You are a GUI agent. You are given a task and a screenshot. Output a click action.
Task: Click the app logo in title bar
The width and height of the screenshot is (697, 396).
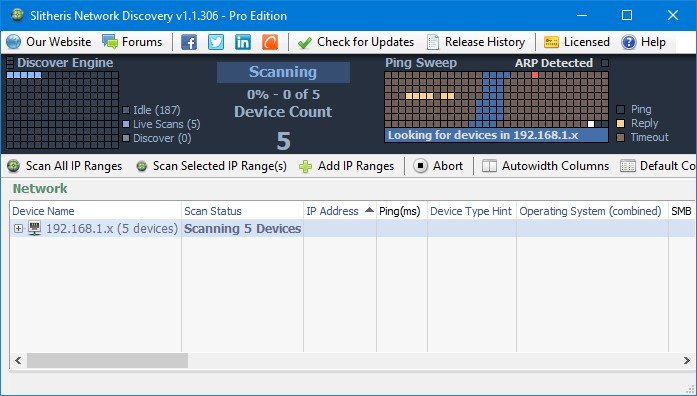(17, 15)
